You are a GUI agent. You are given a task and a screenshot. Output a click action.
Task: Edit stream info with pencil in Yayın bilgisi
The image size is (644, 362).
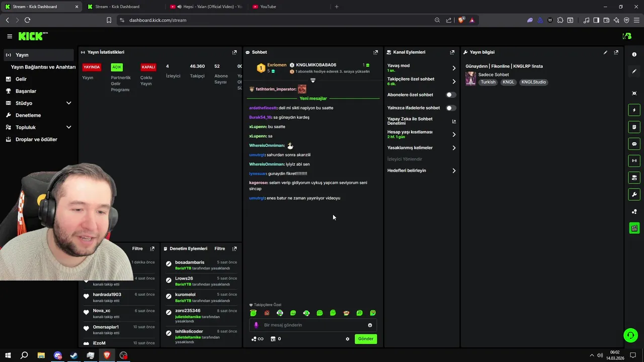coord(605,52)
